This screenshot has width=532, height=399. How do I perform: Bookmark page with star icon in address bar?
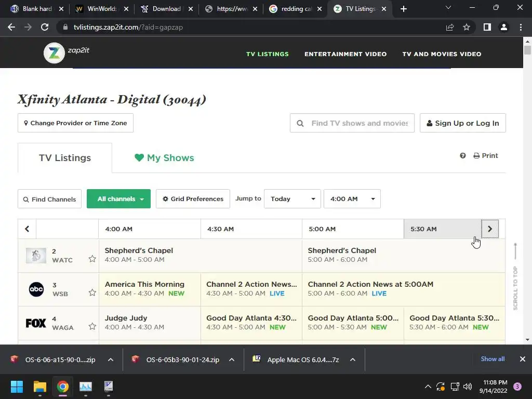coord(467,27)
